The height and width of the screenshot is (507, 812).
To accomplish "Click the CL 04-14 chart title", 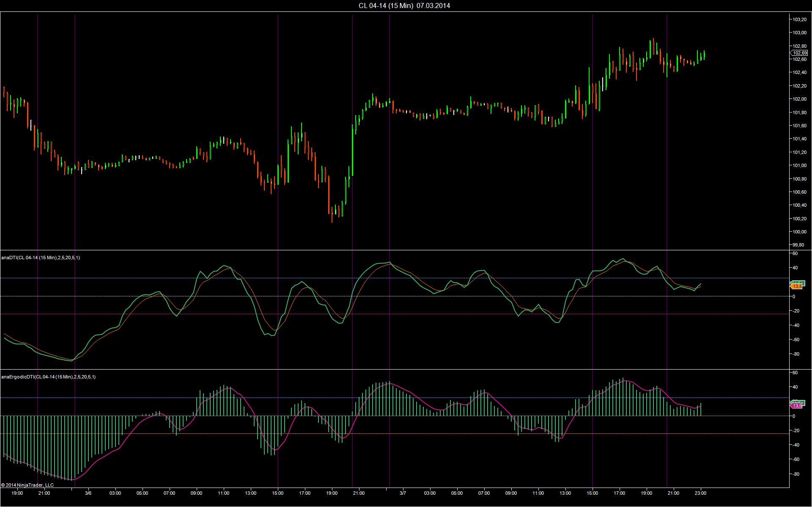I will pyautogui.click(x=404, y=5).
